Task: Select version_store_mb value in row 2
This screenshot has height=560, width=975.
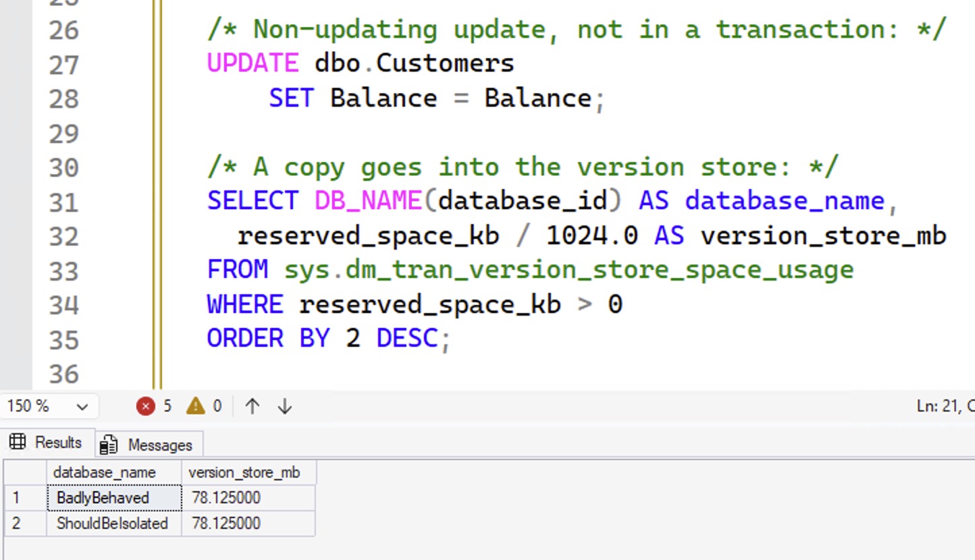Action: [226, 524]
